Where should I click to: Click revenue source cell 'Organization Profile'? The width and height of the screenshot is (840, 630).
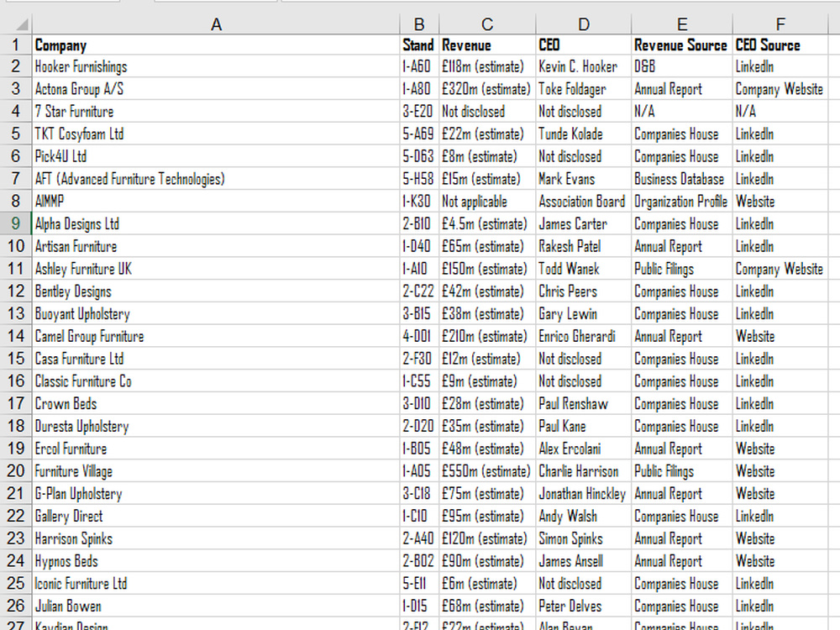point(682,202)
